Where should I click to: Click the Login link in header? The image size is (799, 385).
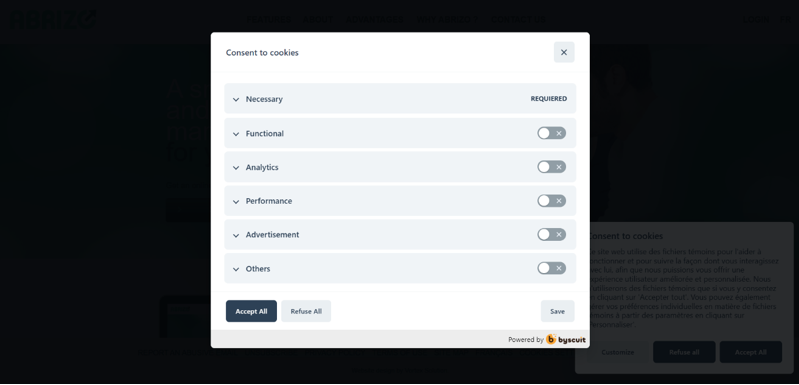[x=756, y=20]
